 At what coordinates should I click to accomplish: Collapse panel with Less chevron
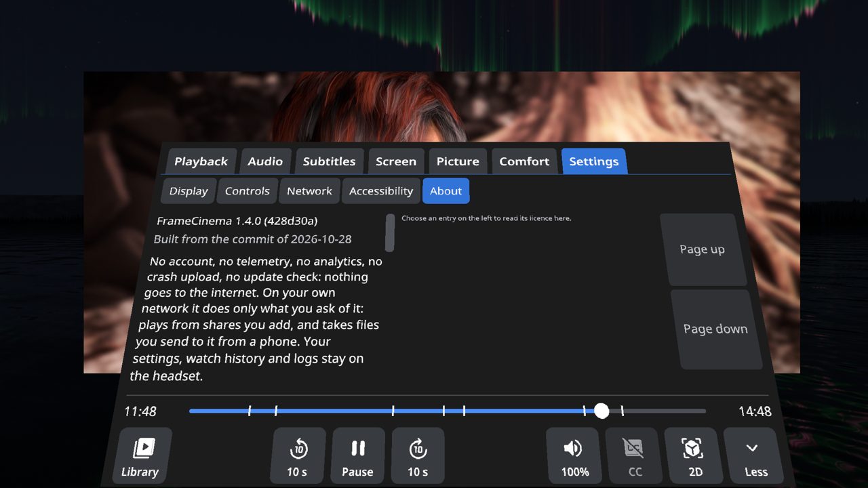point(753,456)
